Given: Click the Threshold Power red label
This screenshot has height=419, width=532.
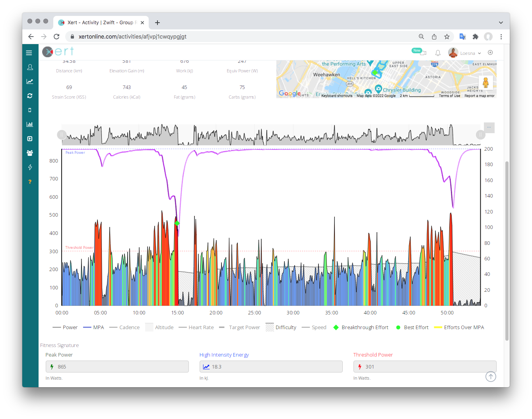Looking at the screenshot, I should (x=373, y=355).
